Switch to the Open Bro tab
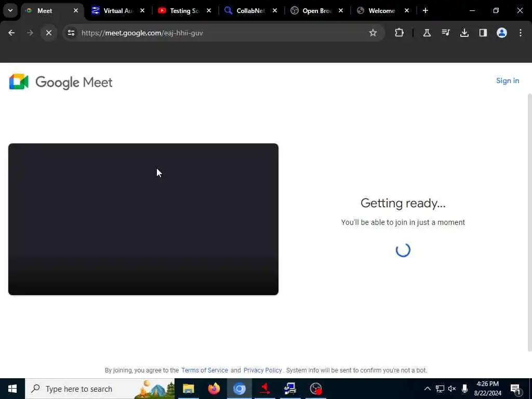This screenshot has width=532, height=399. coord(316,11)
